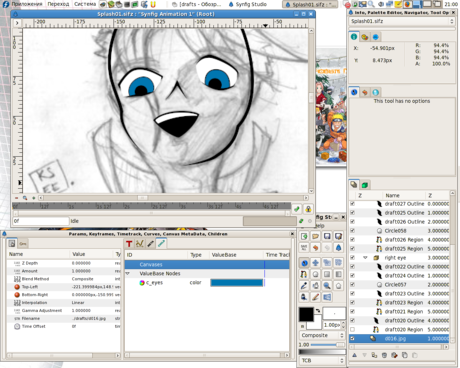Open the Система menu

click(x=85, y=4)
